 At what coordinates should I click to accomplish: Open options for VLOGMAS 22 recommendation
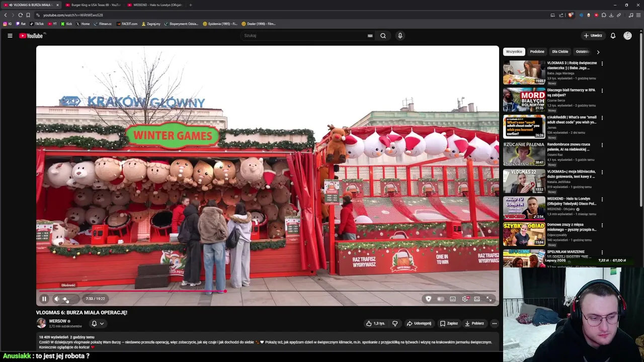click(602, 172)
